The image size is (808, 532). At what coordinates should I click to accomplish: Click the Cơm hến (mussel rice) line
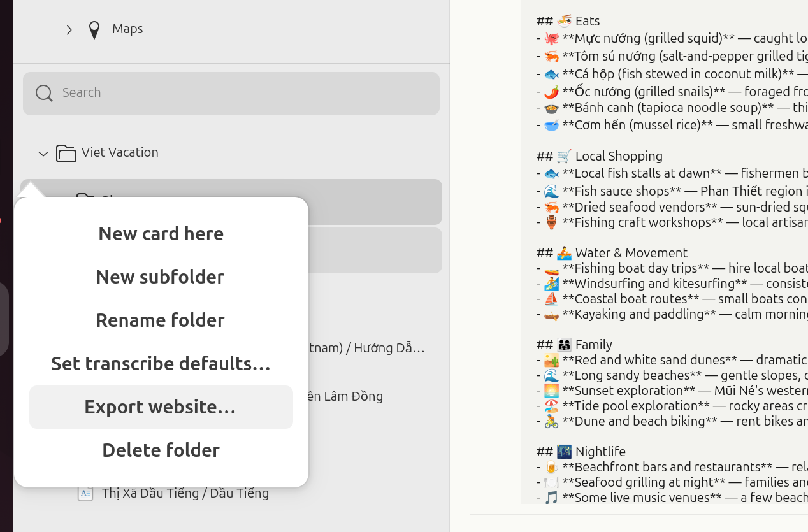tap(672, 125)
